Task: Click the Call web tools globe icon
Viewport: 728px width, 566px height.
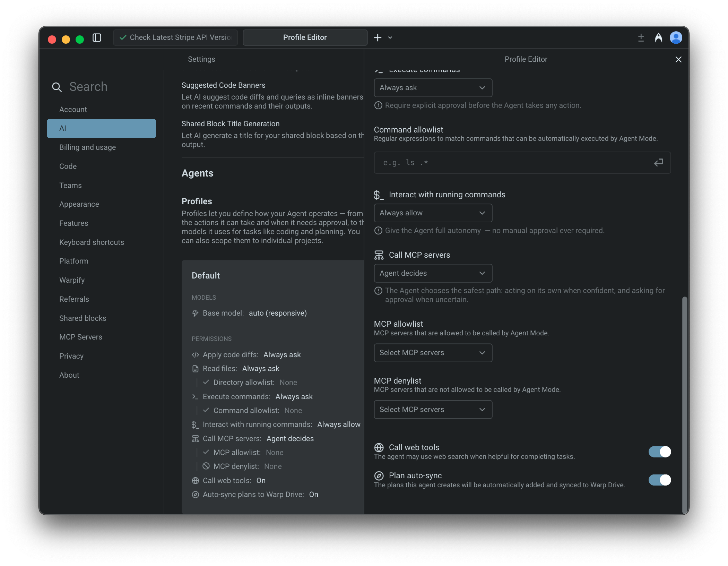Action: (x=379, y=447)
